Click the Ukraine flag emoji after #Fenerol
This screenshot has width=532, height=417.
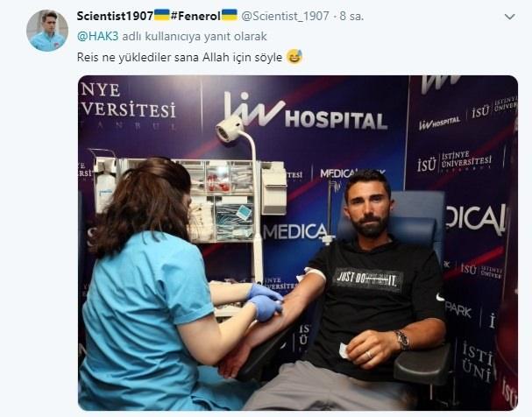click(x=230, y=15)
